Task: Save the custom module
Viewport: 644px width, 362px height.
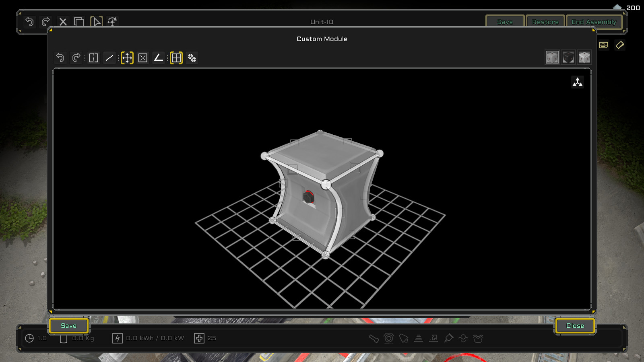Action: 68,326
